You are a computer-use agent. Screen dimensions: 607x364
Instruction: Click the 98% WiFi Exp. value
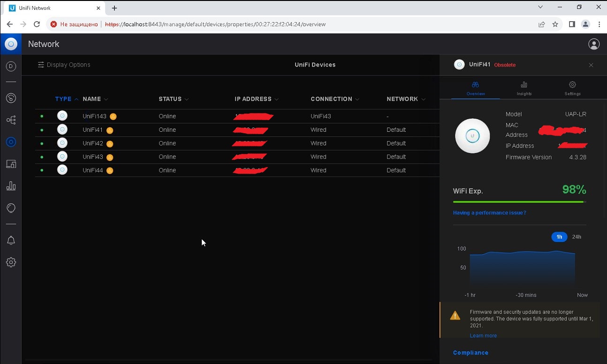574,190
